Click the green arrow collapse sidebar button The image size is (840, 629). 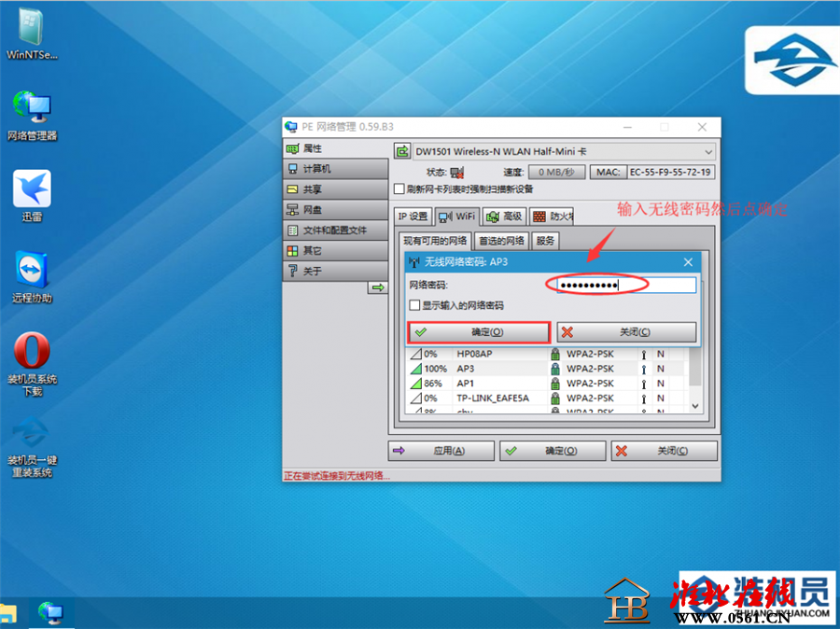click(x=378, y=287)
